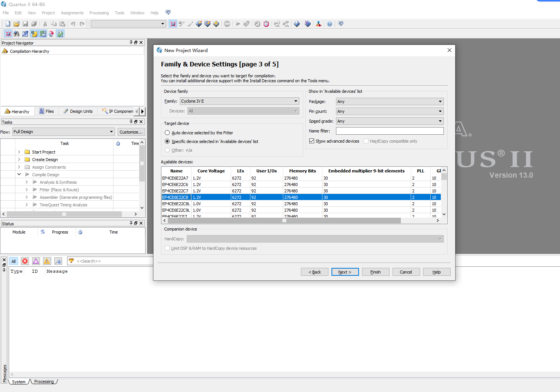Click the Time clock icon in Tasks header
Viewport: 560px width, 392px height.
click(118, 143)
